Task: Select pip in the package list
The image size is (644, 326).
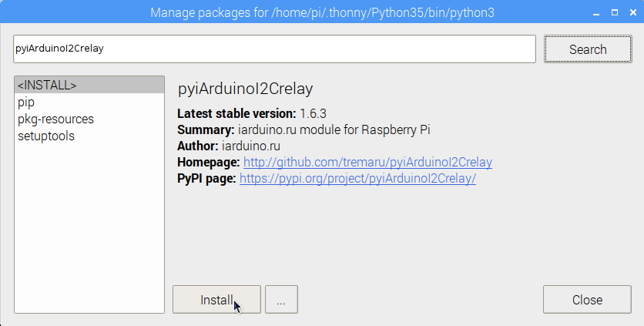Action: [x=89, y=102]
